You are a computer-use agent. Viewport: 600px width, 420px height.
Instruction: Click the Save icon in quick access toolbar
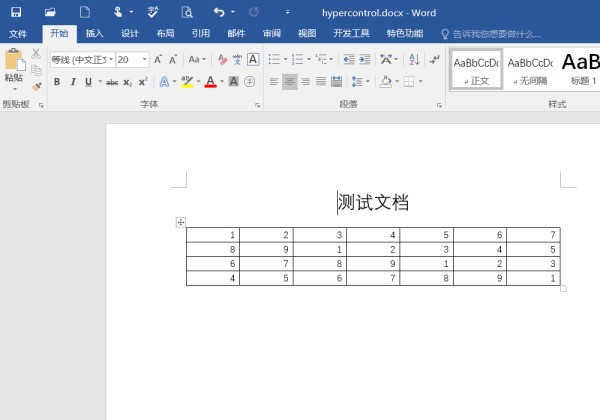point(16,12)
